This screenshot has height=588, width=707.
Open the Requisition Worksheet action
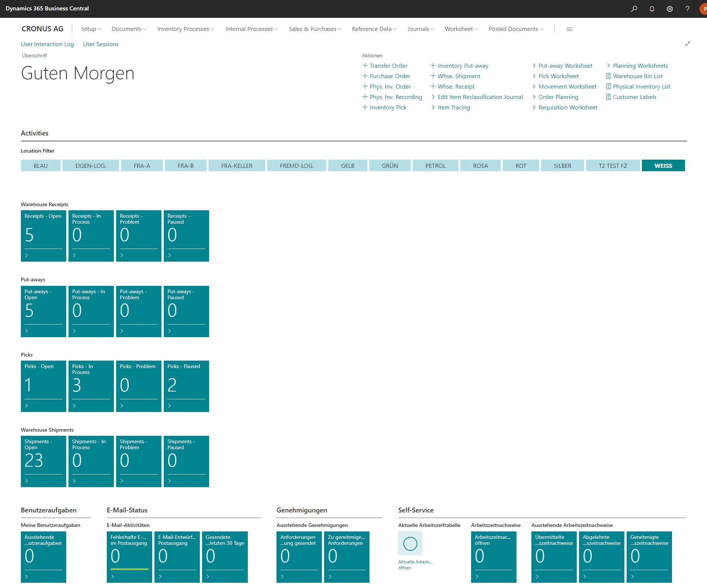point(568,107)
